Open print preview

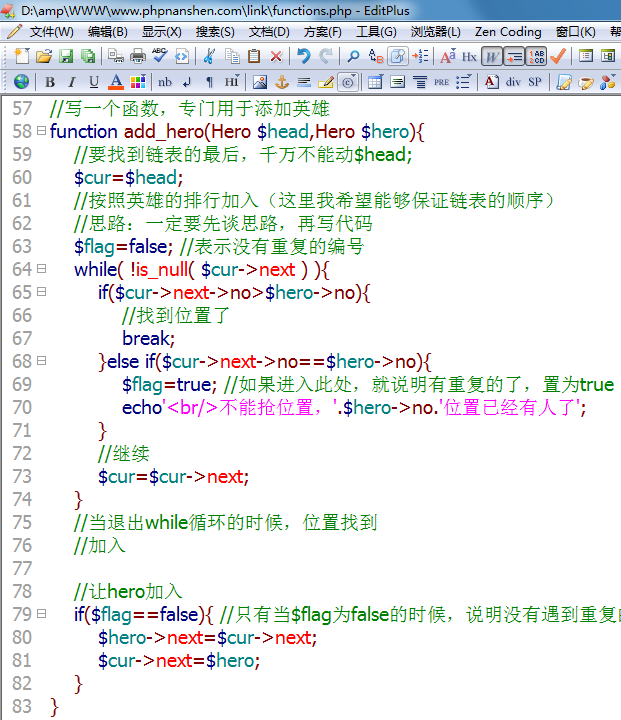(116, 56)
